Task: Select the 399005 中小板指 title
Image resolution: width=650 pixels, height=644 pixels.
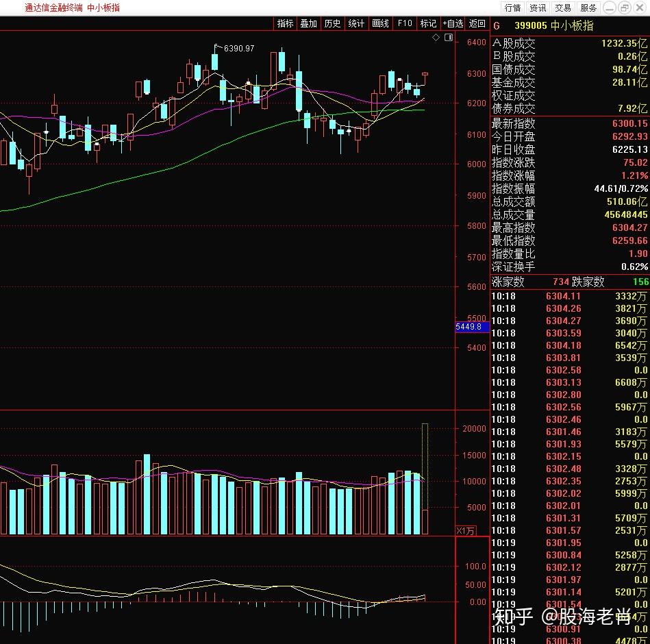Action: (554, 26)
